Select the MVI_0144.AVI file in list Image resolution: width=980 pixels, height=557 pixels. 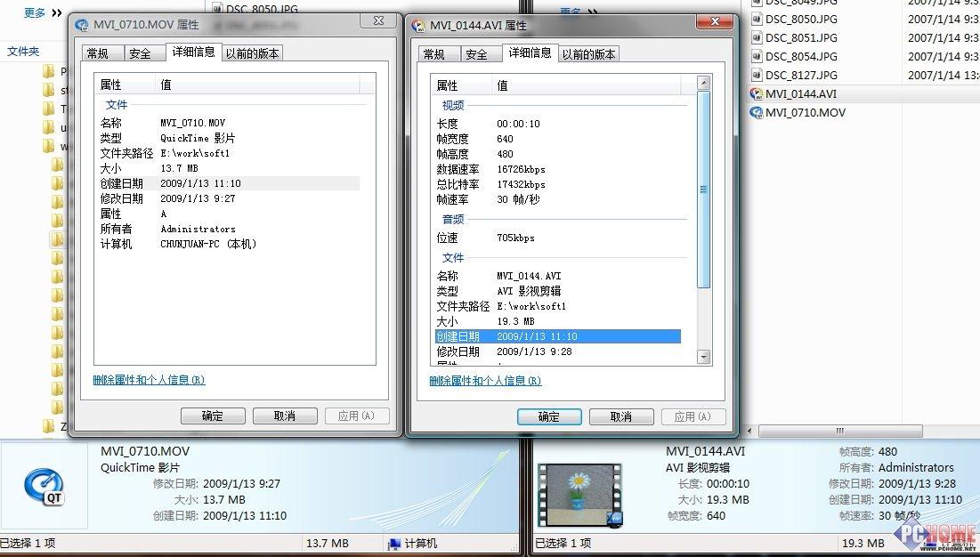801,93
